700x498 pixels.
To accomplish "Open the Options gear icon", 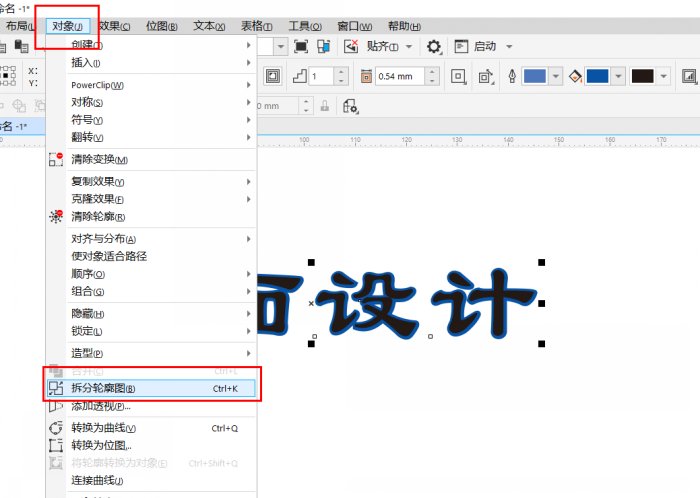I will [433, 46].
